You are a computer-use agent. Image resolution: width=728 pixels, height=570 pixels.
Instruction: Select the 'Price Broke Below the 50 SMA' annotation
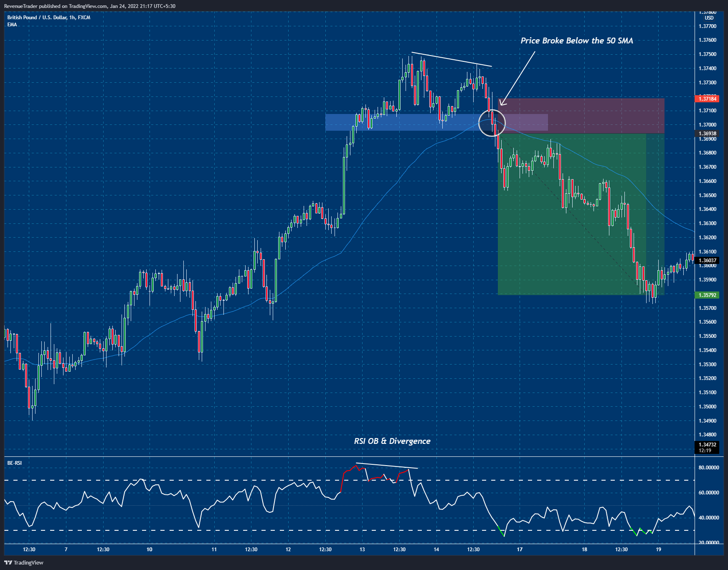[577, 41]
